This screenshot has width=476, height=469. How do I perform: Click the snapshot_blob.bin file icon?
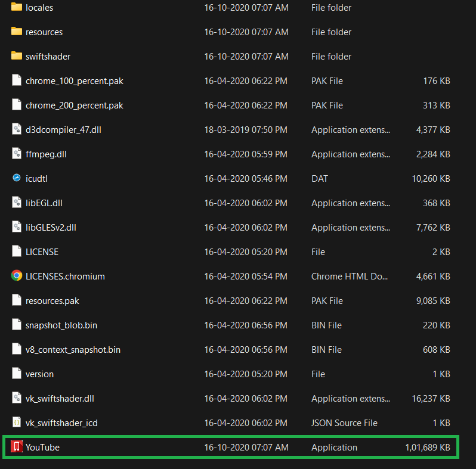click(x=16, y=324)
